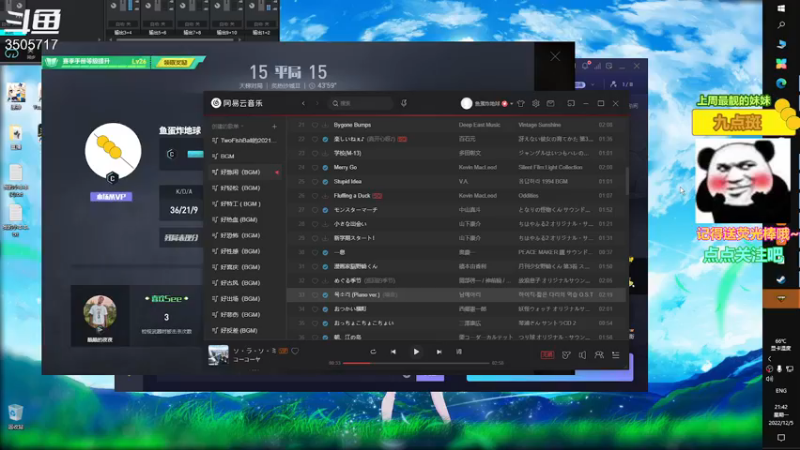Claim reward button in game window
The width and height of the screenshot is (800, 450).
pyautogui.click(x=176, y=62)
